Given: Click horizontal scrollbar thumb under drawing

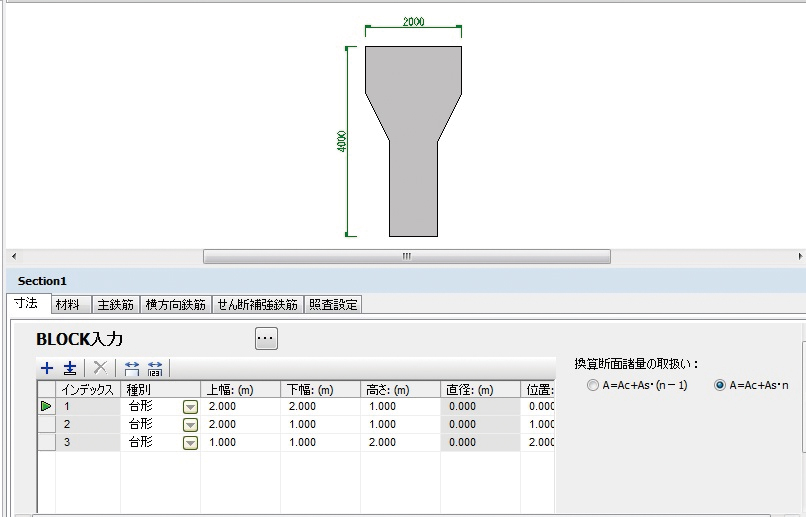Looking at the screenshot, I should (407, 256).
